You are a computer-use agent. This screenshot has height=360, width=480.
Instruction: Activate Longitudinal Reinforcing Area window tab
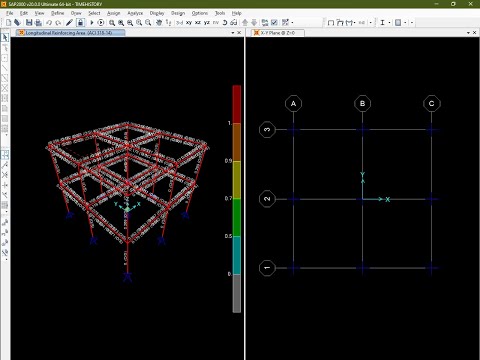[x=71, y=33]
